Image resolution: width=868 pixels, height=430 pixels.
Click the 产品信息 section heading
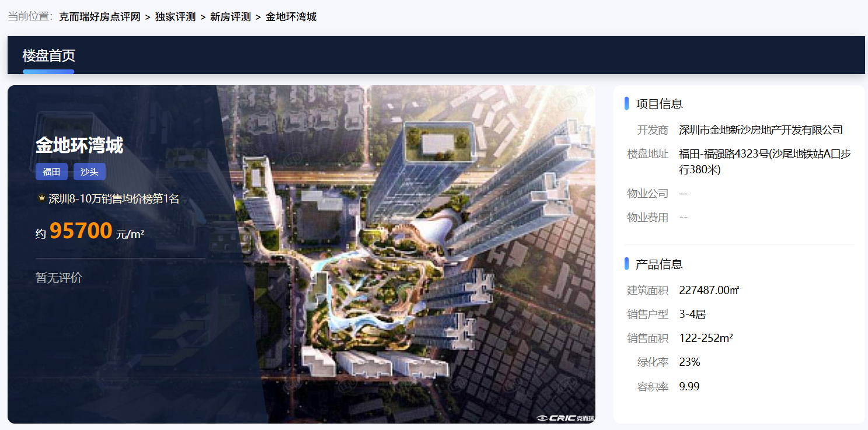click(659, 264)
